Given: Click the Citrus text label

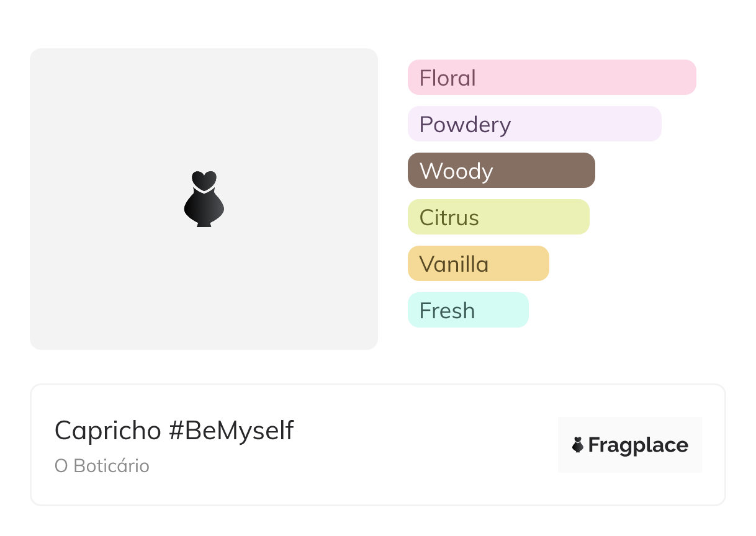Looking at the screenshot, I should coord(449,218).
